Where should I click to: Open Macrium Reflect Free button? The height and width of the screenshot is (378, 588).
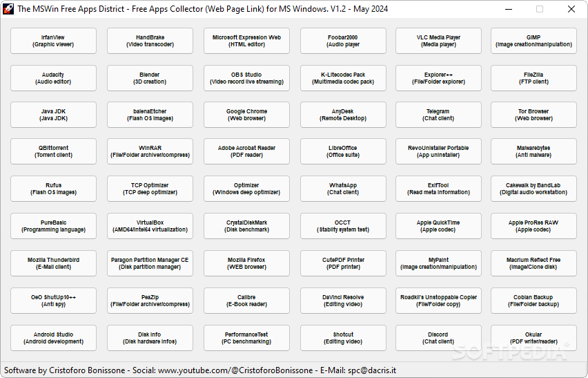point(533,263)
